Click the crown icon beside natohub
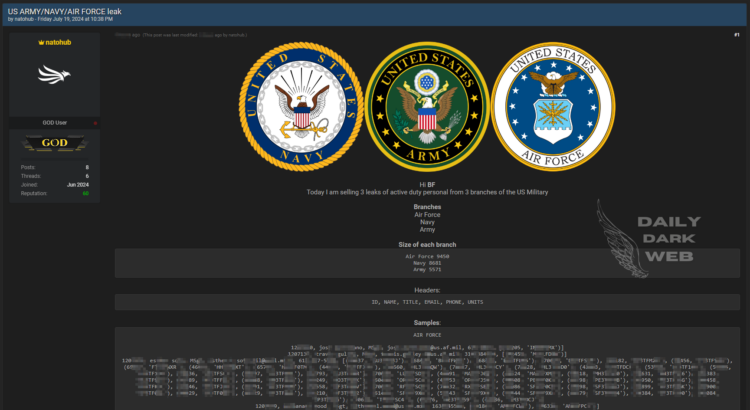750x410 pixels. 41,43
